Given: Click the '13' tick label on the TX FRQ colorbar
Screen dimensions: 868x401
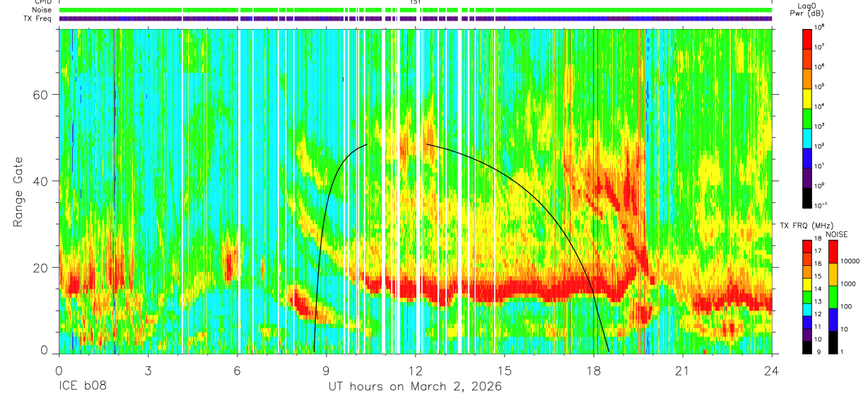Looking at the screenshot, I should coord(818,302).
